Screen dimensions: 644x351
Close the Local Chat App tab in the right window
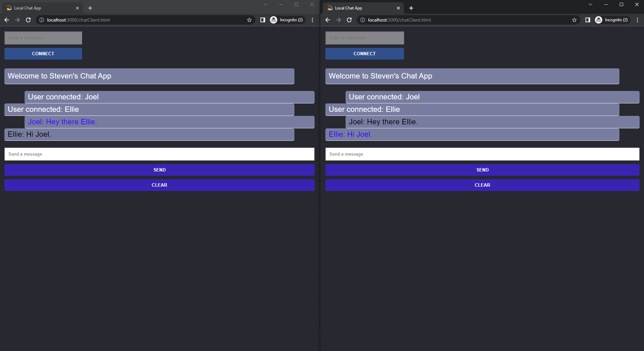click(399, 8)
